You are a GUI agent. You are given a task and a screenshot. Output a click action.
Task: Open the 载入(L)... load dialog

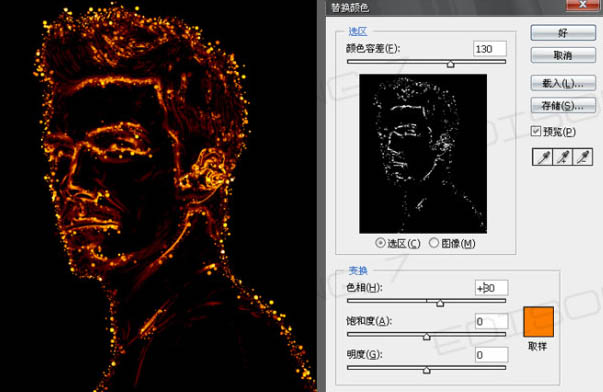pyautogui.click(x=563, y=83)
